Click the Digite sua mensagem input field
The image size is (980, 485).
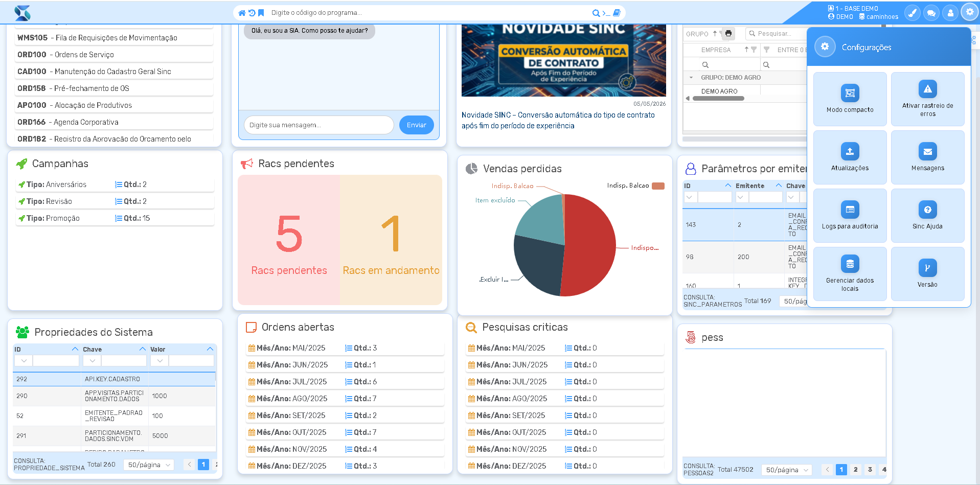coord(318,125)
